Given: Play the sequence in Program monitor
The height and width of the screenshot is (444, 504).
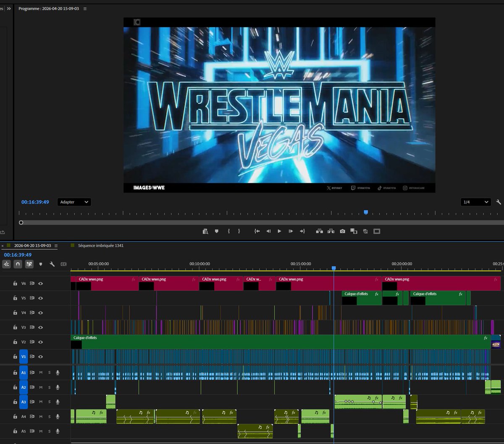Looking at the screenshot, I should point(279,231).
